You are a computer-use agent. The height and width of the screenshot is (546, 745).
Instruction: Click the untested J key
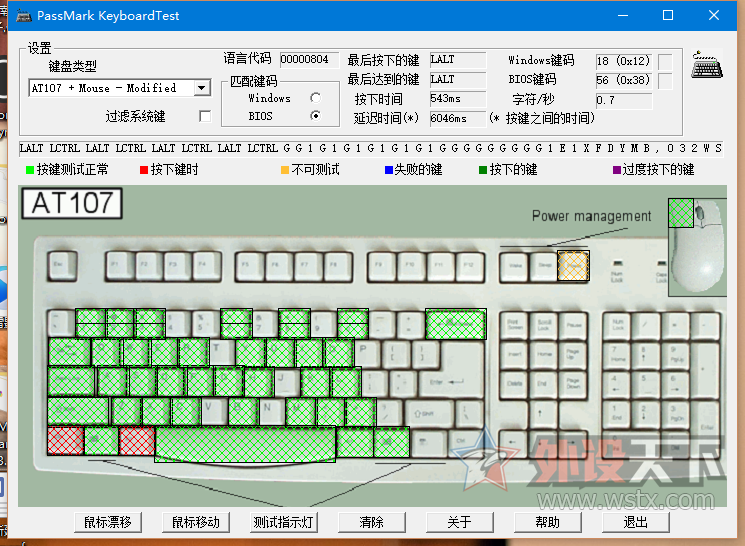[287, 382]
